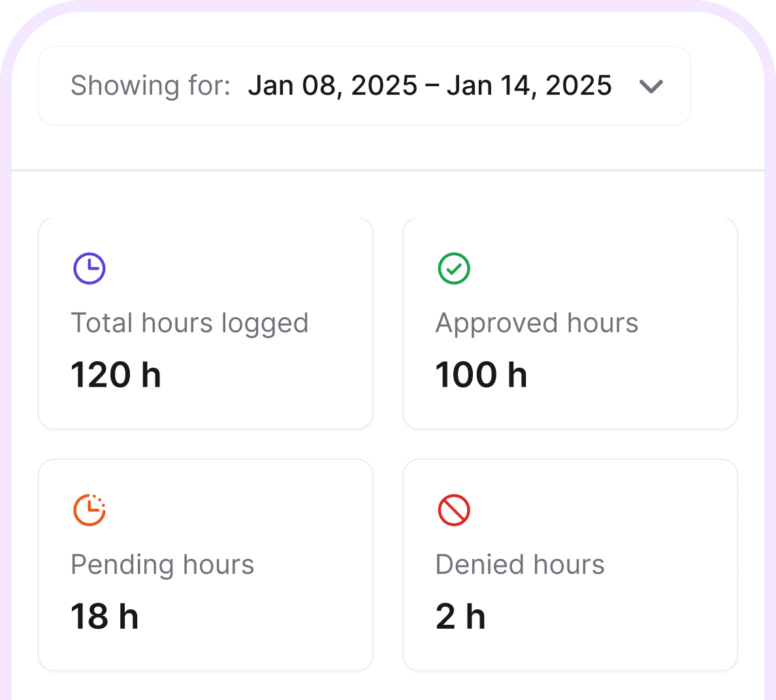Click the 120 h total value
776x700 pixels.
click(x=116, y=374)
